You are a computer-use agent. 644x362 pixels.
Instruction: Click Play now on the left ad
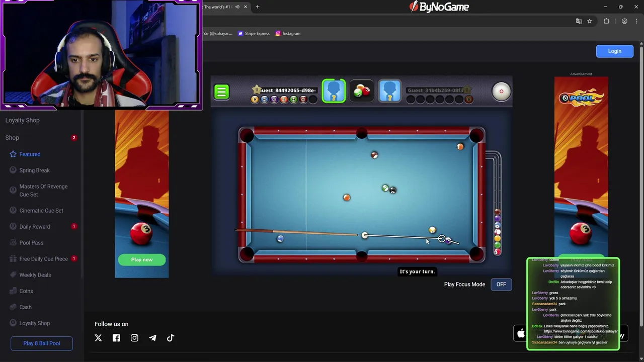pyautogui.click(x=142, y=260)
